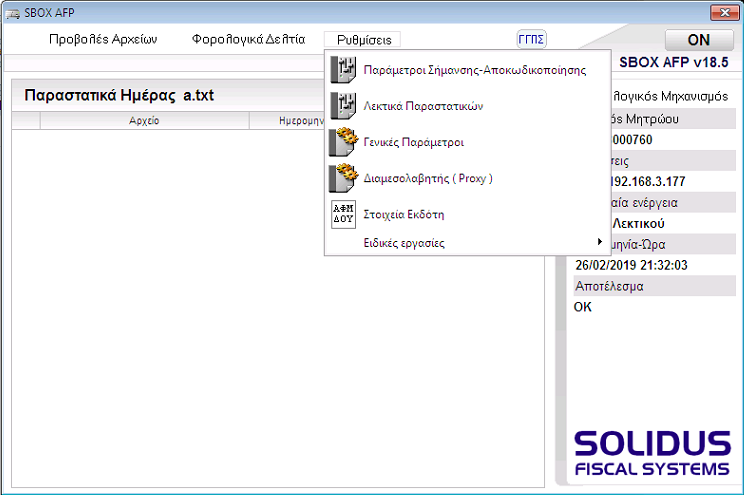
Task: Click the ΑΦΜ ΔΟΥ icon for Στοιχεία Εκδότη
Action: pos(343,214)
